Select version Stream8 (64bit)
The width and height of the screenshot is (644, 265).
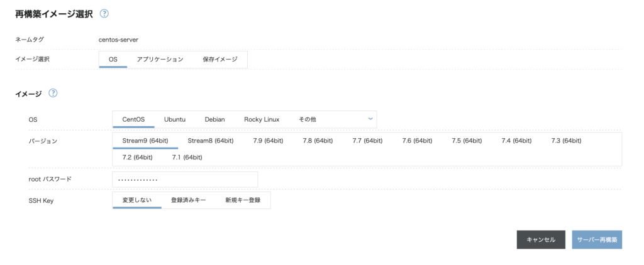pos(211,141)
